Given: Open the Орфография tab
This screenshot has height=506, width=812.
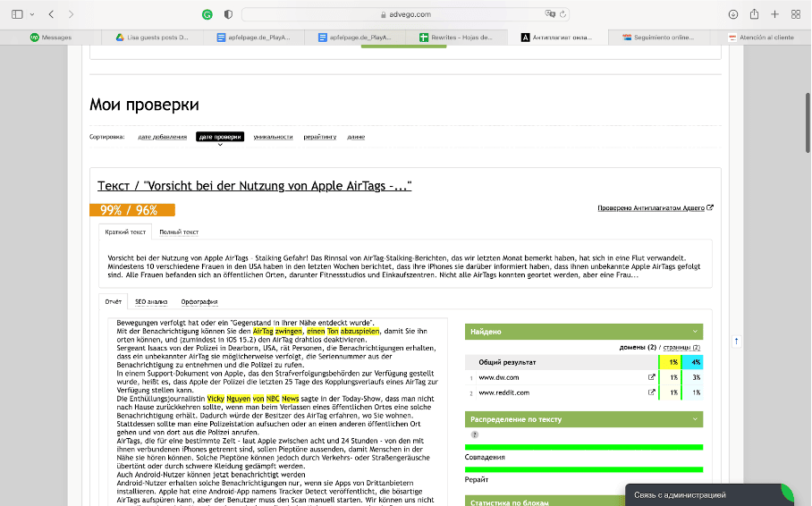Looking at the screenshot, I should 199,301.
